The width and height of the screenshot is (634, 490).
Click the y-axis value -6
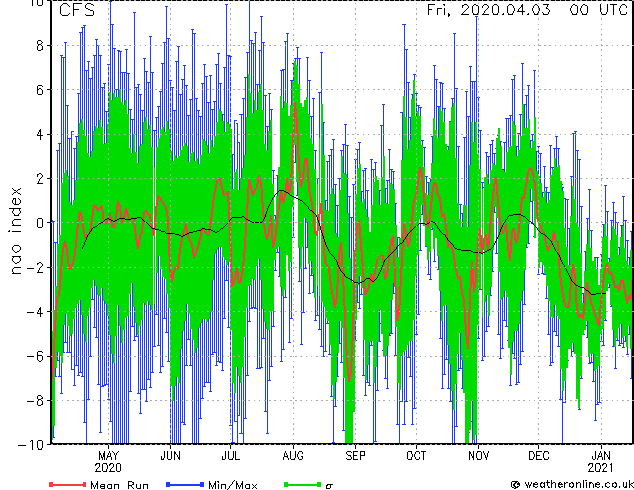[35, 356]
